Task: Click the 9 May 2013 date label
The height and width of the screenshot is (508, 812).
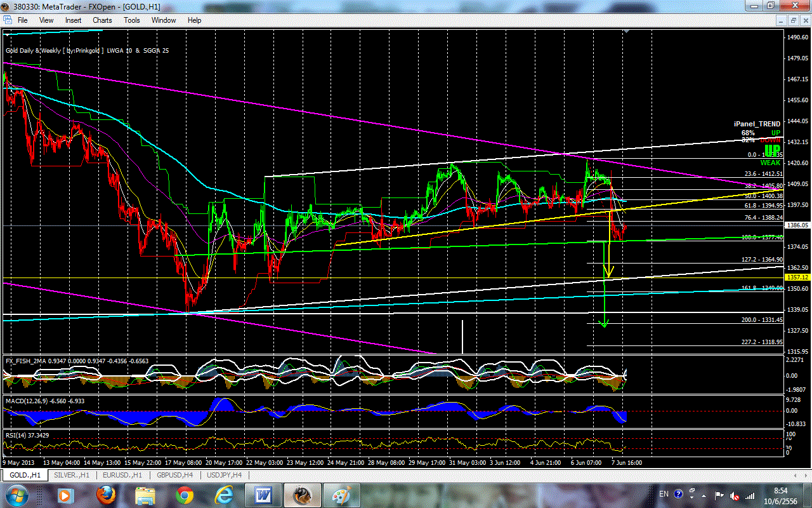Action: point(19,463)
